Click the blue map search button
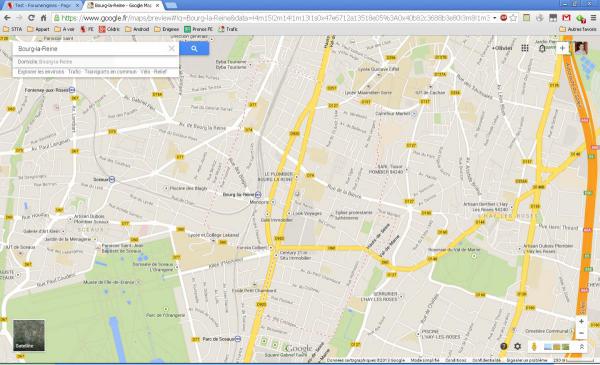Screen dimensions: 600x365 [x=194, y=49]
